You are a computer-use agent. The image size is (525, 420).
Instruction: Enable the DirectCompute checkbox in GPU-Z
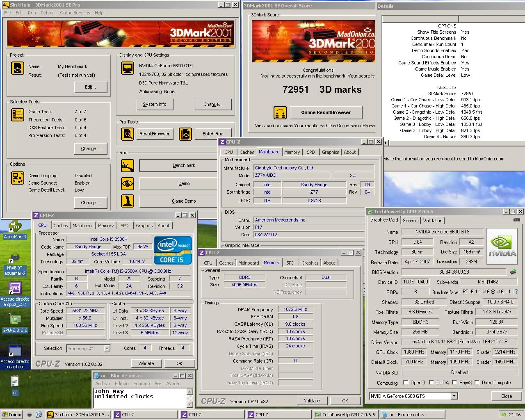coord(477,383)
